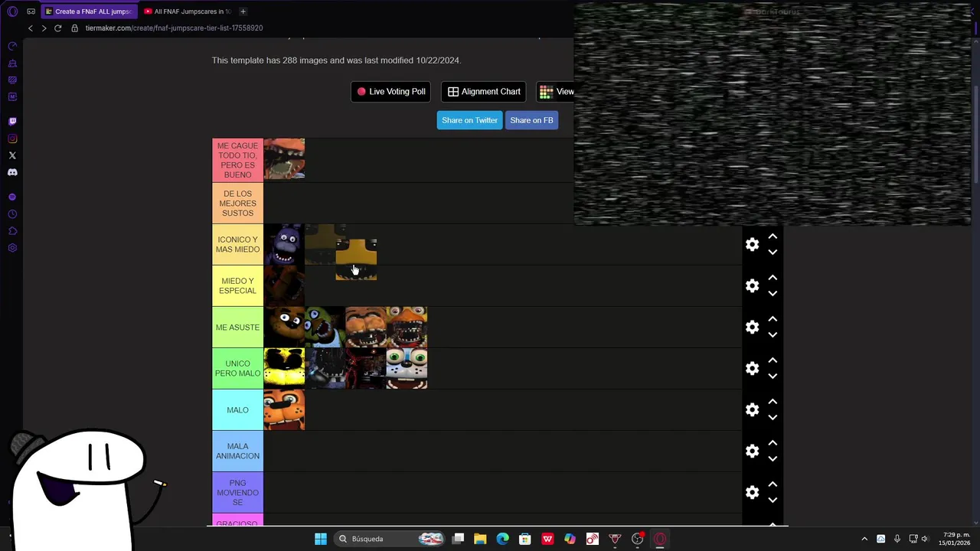Select the ME ASUSTE green tier label

coord(237,328)
